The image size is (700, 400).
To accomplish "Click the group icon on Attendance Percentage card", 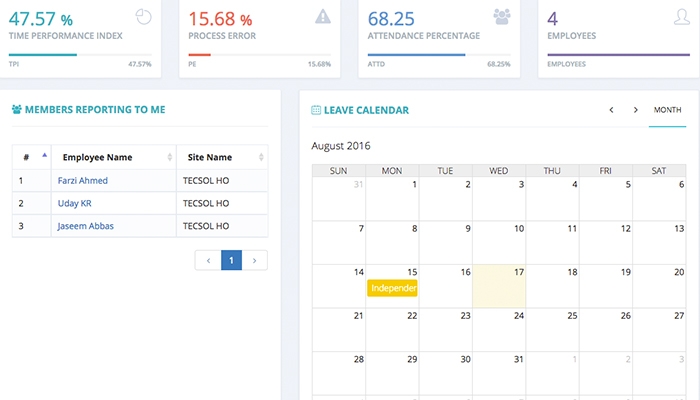I will click(502, 17).
